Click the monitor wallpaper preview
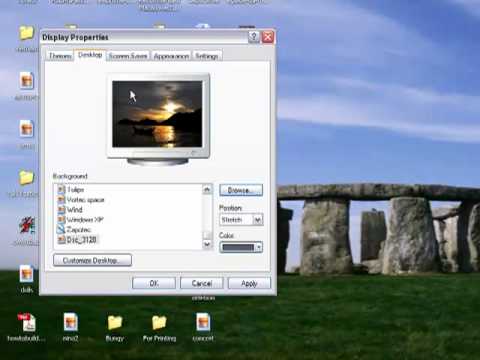480x360 pixels. [x=157, y=114]
